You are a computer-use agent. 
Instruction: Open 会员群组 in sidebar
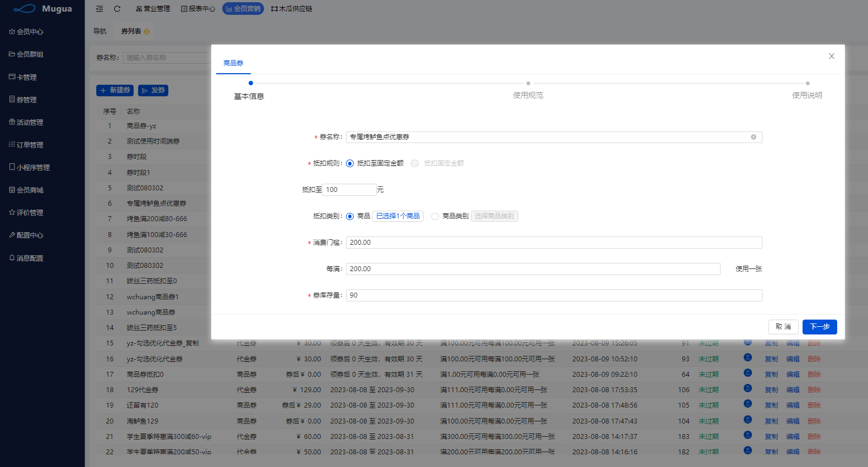[26, 54]
